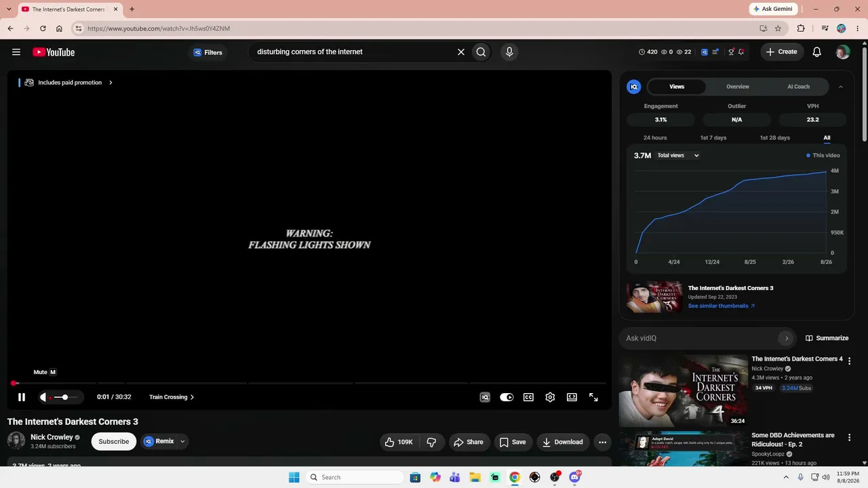Viewport: 868px width, 488px height.
Task: Open Microsoft Store from the taskbar
Action: (x=415, y=477)
